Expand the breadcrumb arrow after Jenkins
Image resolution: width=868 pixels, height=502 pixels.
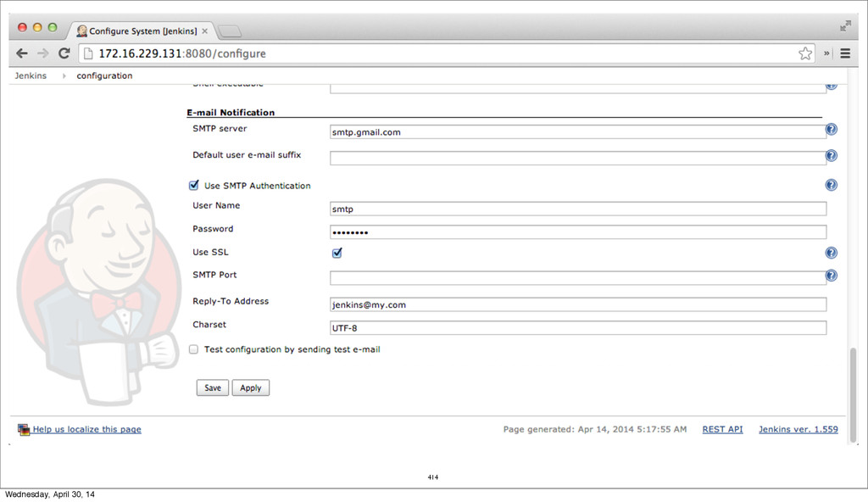[64, 76]
